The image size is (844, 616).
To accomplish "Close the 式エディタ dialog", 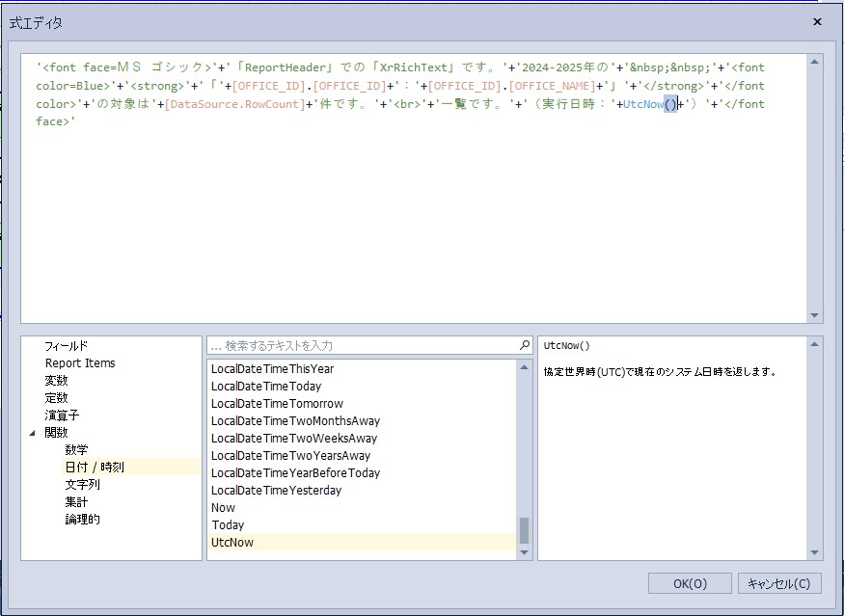I will [x=817, y=21].
